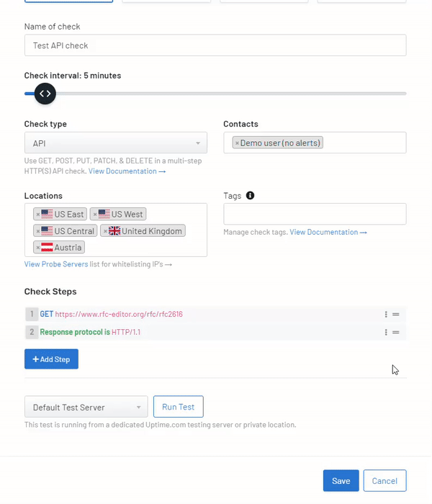432x504 pixels.
Task: Click the Add Step button
Action: coord(51,359)
